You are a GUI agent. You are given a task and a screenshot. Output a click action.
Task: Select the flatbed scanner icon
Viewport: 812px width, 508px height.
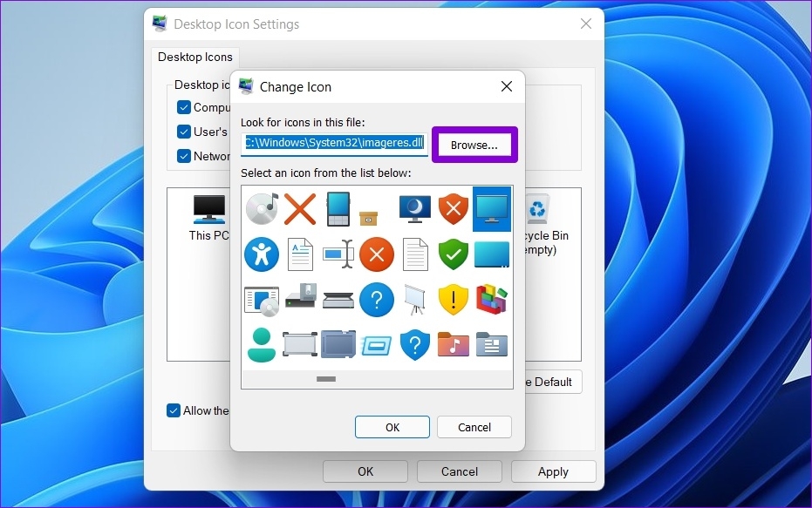338,300
